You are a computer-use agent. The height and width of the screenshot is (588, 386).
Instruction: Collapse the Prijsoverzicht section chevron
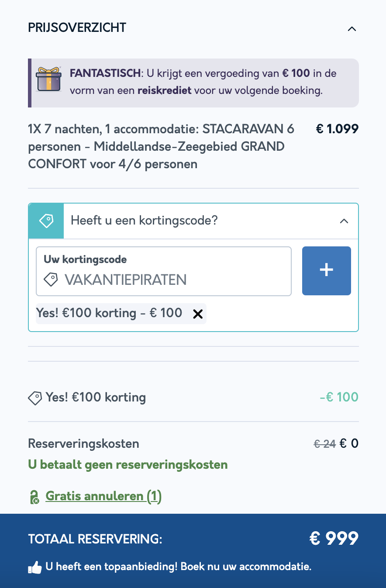[352, 29]
